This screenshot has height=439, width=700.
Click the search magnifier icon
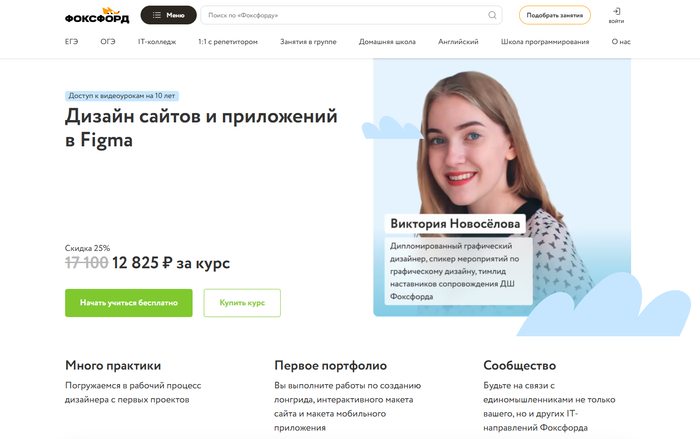[492, 15]
